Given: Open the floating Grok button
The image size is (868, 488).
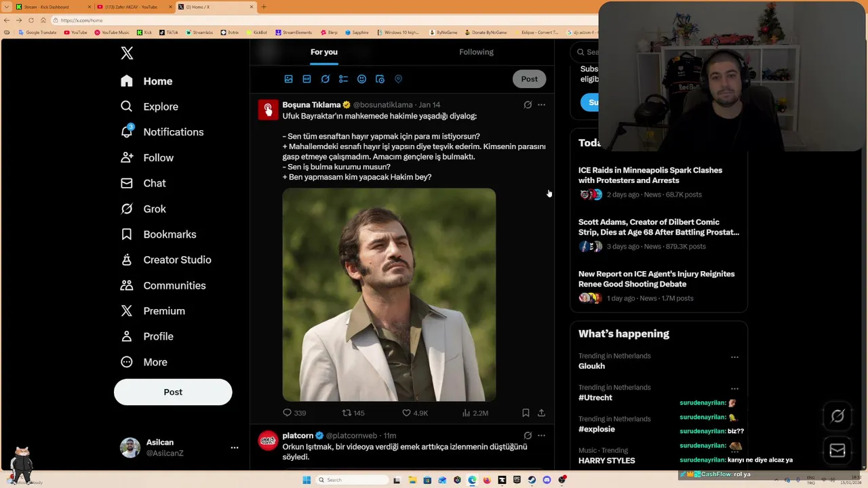Looking at the screenshot, I should click(x=837, y=417).
